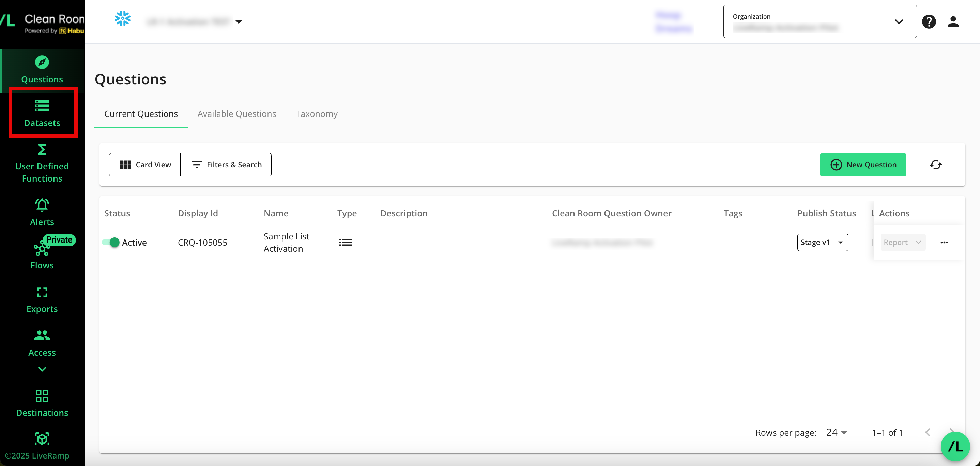Open User Defined Functions sigma icon

click(x=42, y=150)
